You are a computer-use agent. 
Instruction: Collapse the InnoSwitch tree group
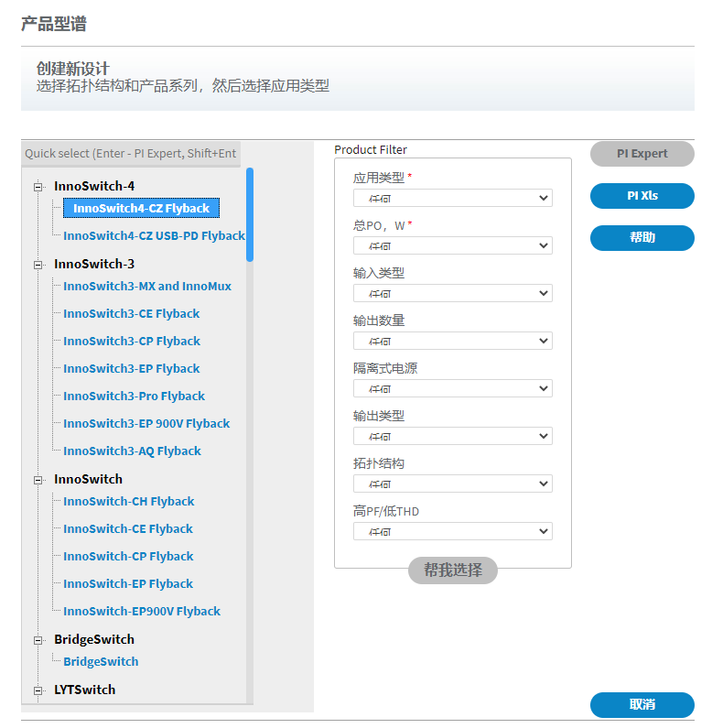[38, 480]
